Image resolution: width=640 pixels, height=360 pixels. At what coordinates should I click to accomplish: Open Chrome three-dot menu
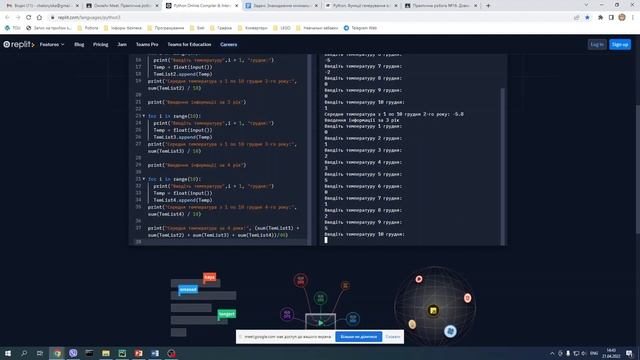tap(633, 18)
